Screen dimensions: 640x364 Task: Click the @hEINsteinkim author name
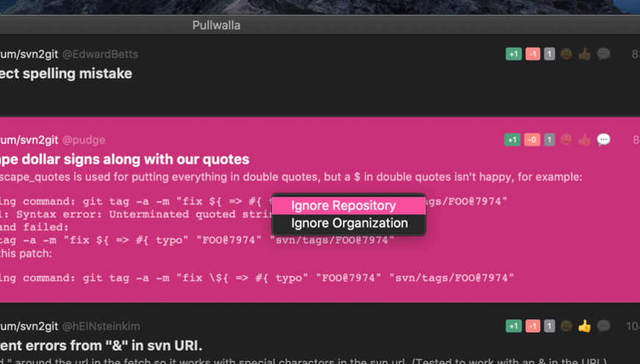pyautogui.click(x=101, y=326)
